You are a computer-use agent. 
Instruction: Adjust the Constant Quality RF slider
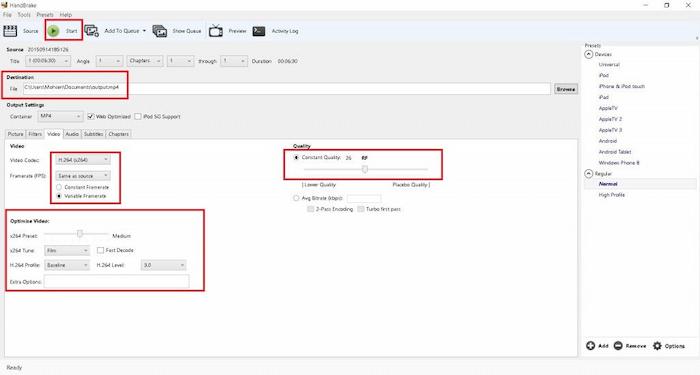point(365,169)
